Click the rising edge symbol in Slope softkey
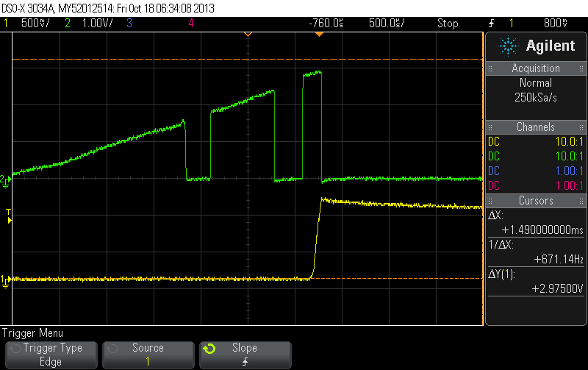Screen dimensions: 588x370 point(245,362)
